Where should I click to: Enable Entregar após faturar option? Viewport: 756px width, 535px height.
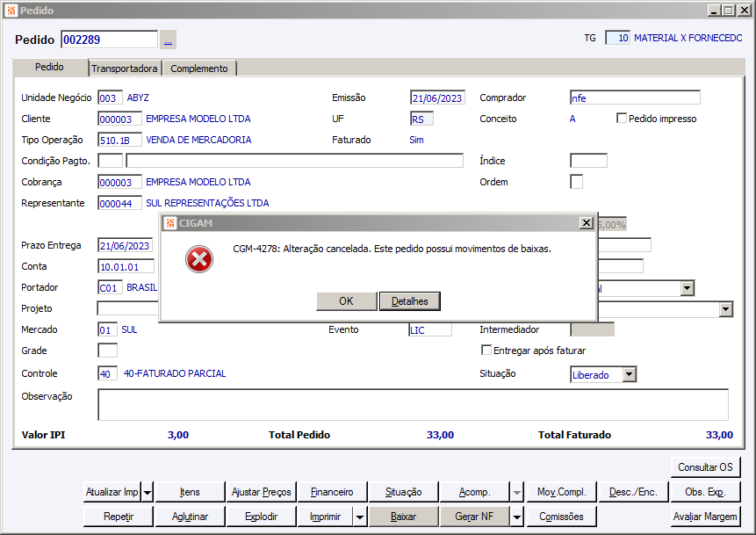click(486, 351)
